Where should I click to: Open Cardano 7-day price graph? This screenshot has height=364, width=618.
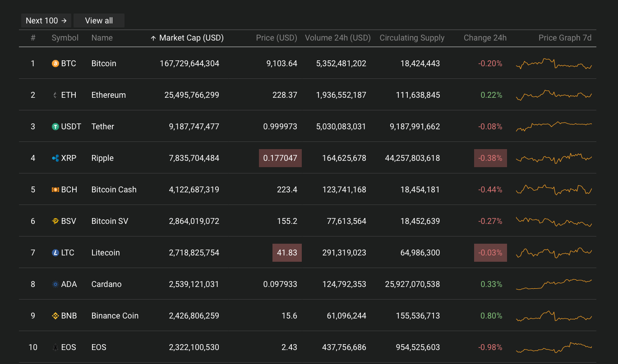[554, 284]
